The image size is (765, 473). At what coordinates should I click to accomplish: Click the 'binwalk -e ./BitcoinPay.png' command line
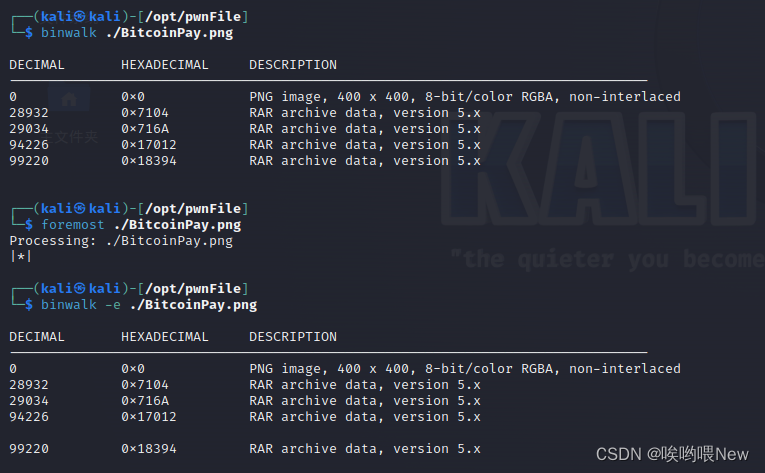point(149,305)
